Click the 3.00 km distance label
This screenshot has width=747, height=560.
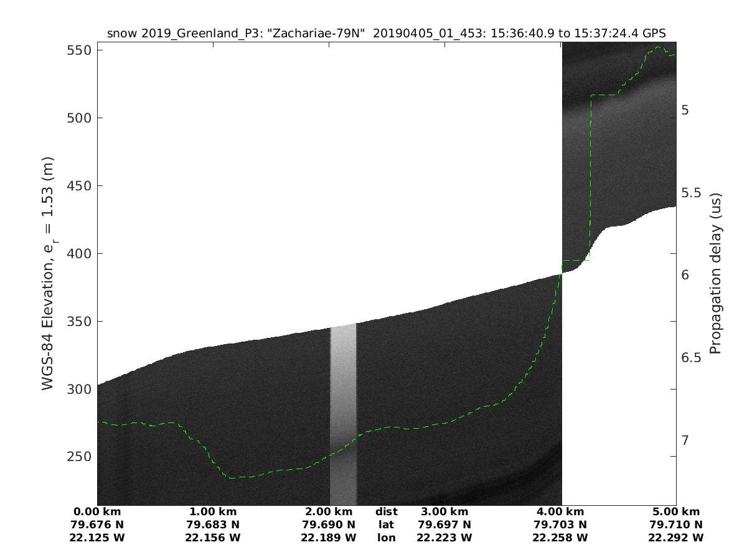444,511
